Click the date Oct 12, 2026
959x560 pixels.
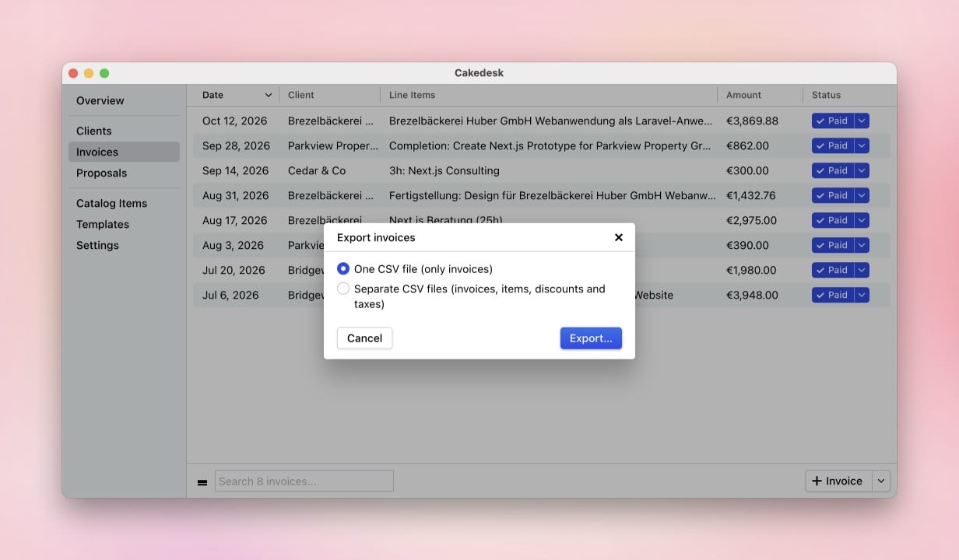(234, 121)
